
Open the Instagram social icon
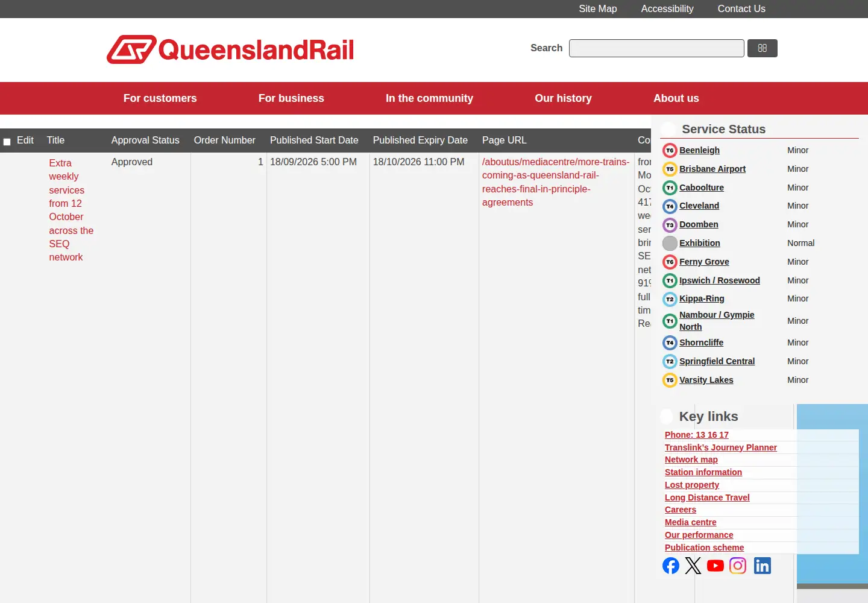coord(738,566)
